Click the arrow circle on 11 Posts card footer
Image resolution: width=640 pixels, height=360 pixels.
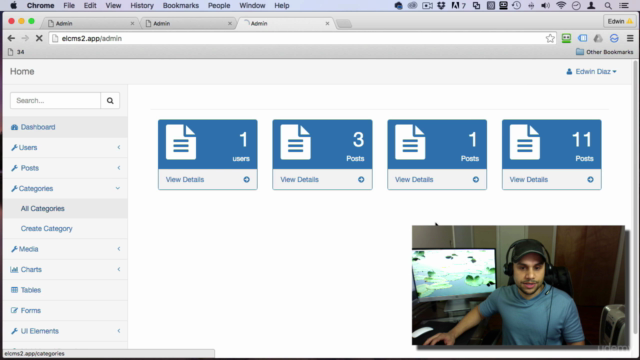point(591,180)
